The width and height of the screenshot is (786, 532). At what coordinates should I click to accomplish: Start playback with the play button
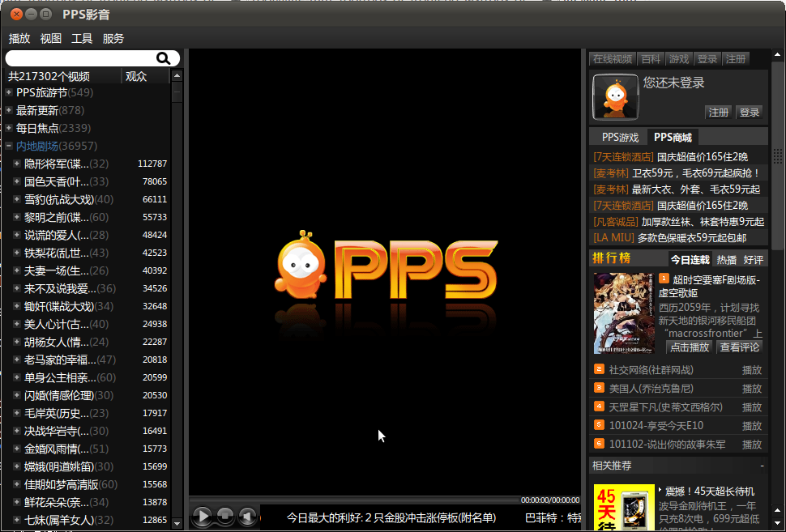pos(203,516)
